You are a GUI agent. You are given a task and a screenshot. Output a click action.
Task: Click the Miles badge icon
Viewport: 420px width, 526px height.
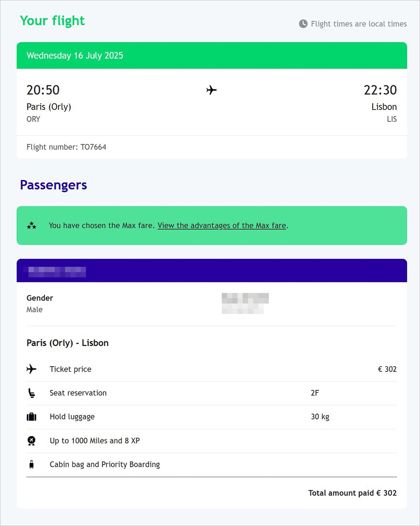pos(32,441)
